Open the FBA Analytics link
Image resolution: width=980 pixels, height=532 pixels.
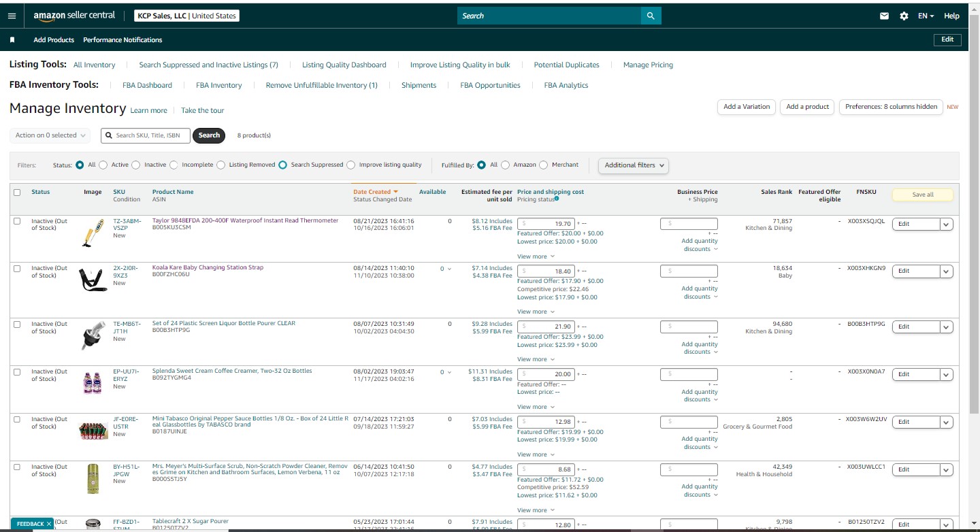(566, 85)
